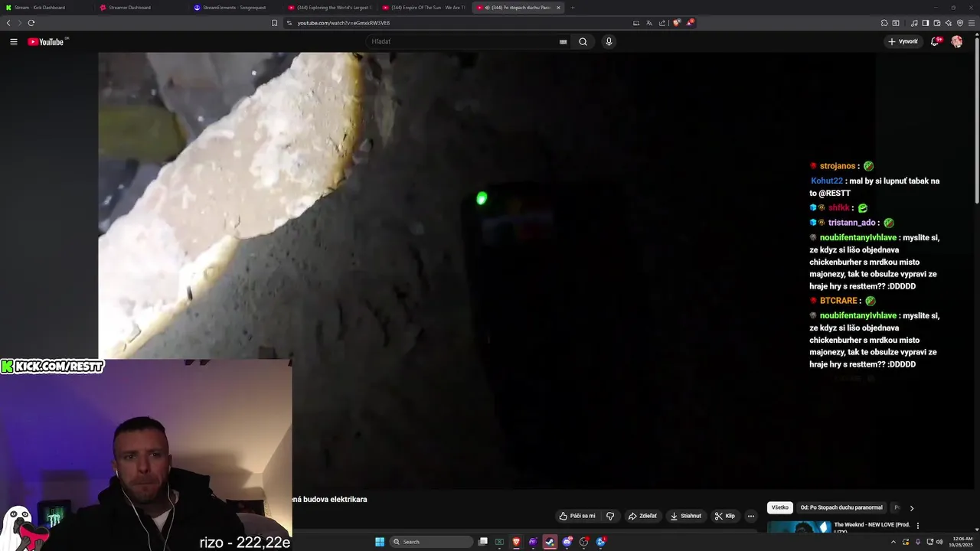Open Brave Rewards triangle icon
The width and height of the screenshot is (980, 551).
pos(690,22)
